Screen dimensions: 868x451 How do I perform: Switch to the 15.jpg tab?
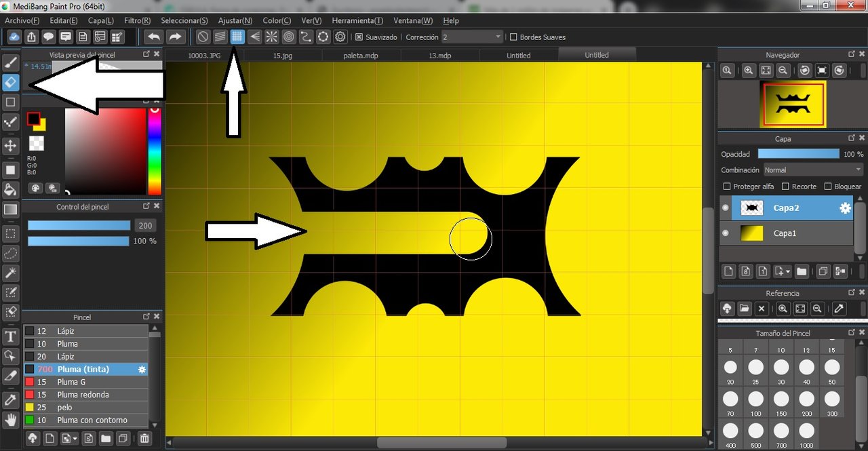click(283, 56)
